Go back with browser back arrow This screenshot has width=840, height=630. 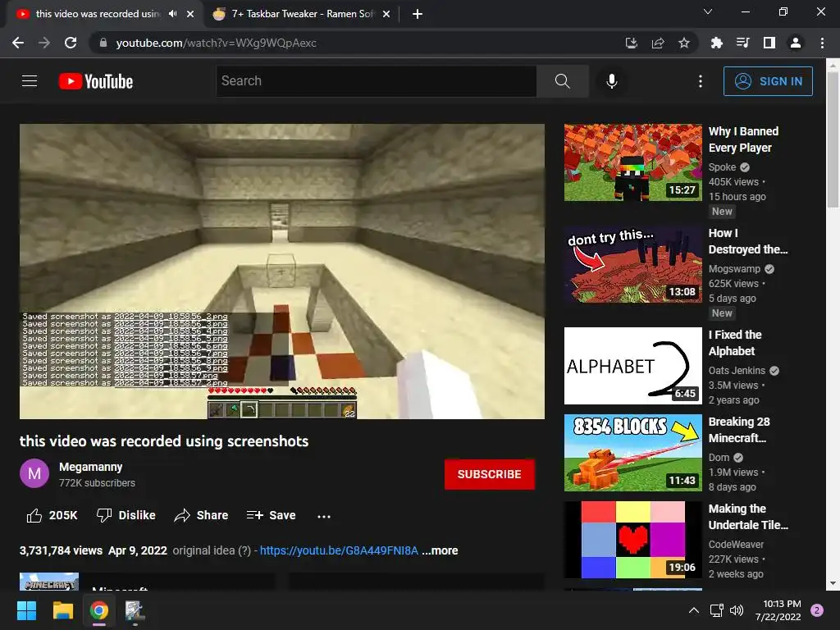tap(18, 43)
